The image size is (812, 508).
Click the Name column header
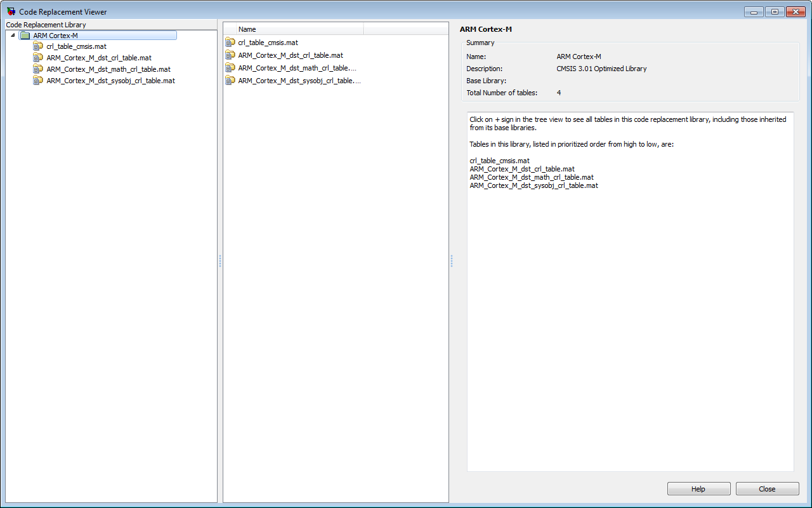[x=299, y=29]
